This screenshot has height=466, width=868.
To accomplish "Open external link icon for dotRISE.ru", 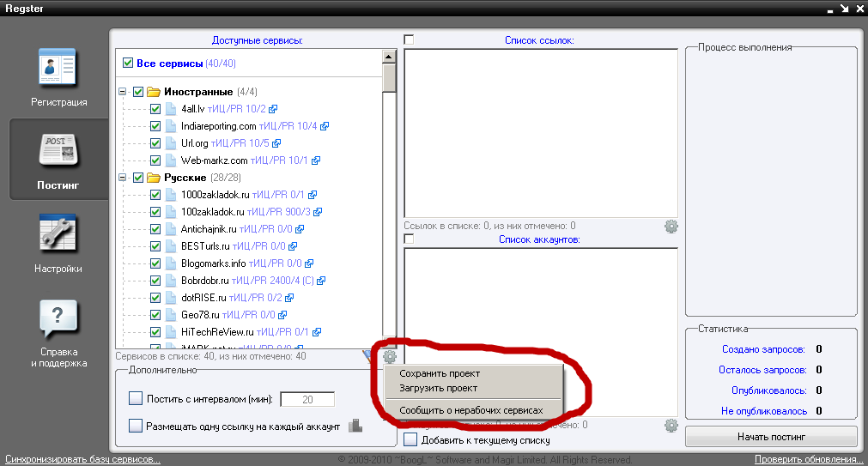I will (x=289, y=298).
